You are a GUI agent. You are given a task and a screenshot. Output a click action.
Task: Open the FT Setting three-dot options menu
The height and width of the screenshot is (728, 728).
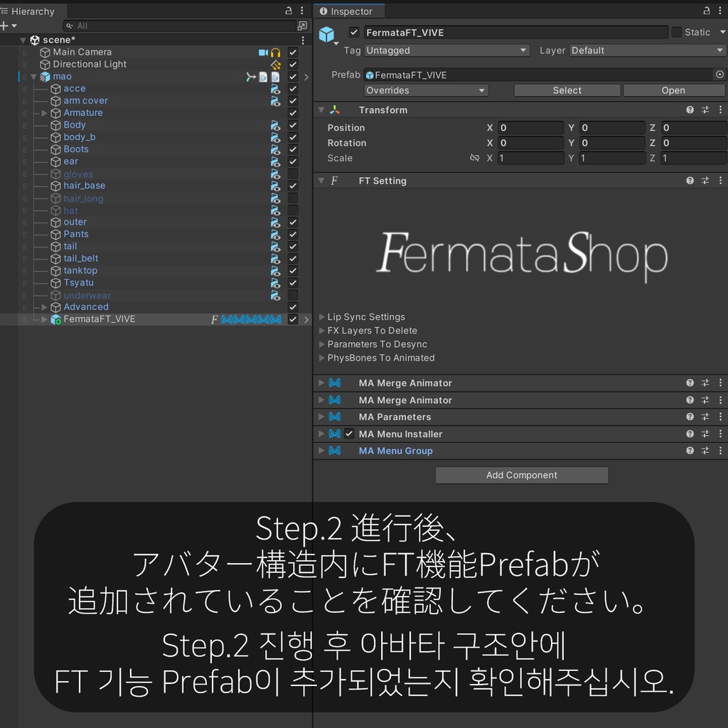721,181
